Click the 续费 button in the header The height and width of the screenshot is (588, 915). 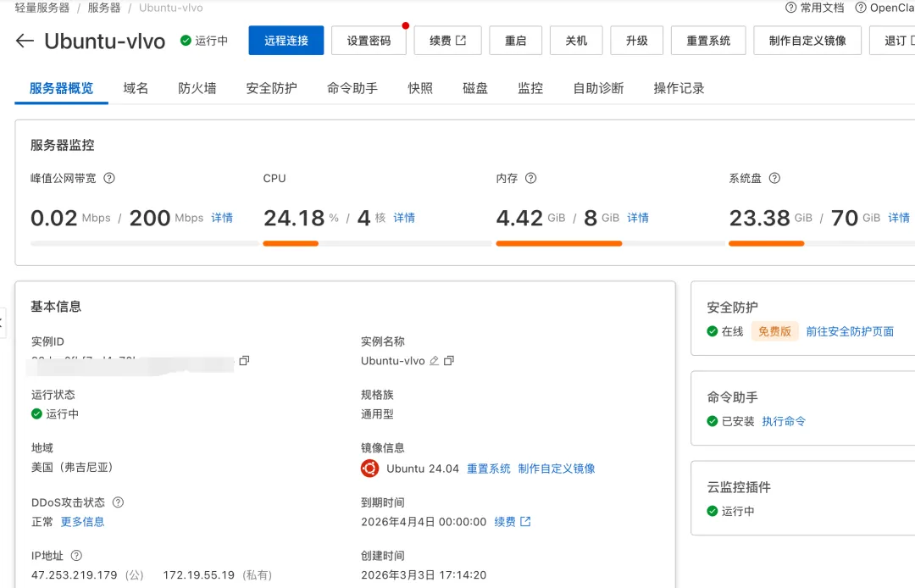pyautogui.click(x=447, y=41)
